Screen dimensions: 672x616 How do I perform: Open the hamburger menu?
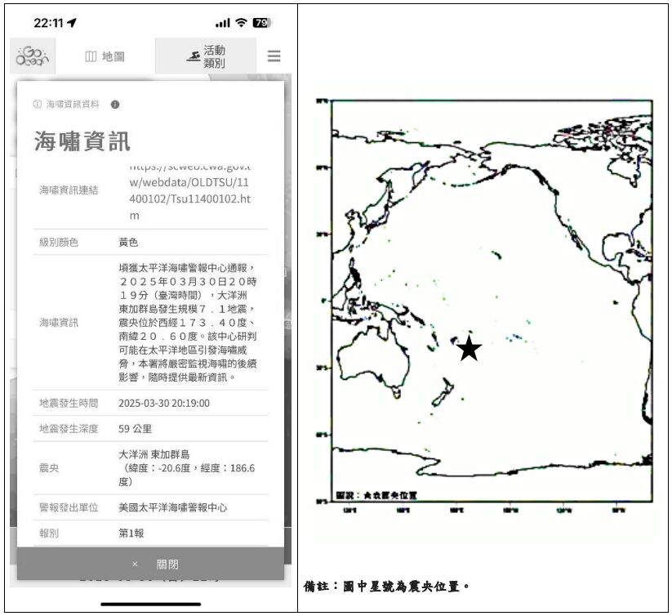tap(274, 56)
